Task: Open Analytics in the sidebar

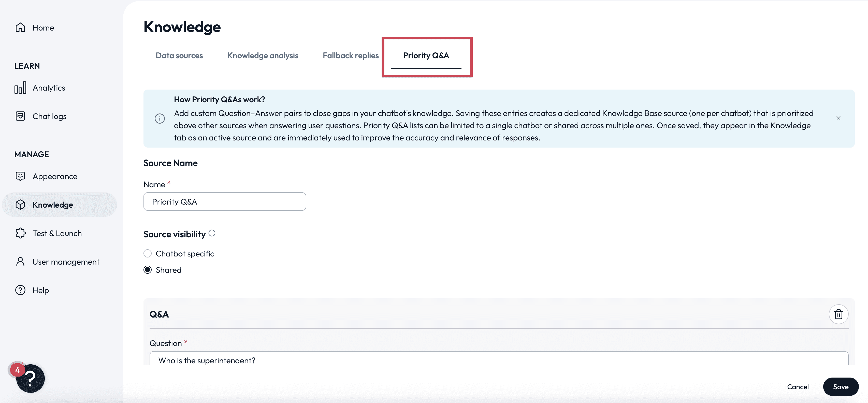Action: 49,88
